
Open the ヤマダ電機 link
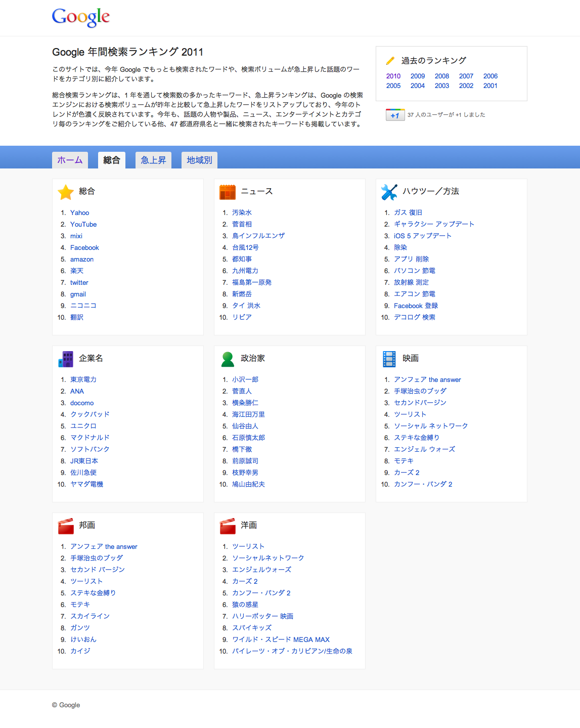(86, 485)
